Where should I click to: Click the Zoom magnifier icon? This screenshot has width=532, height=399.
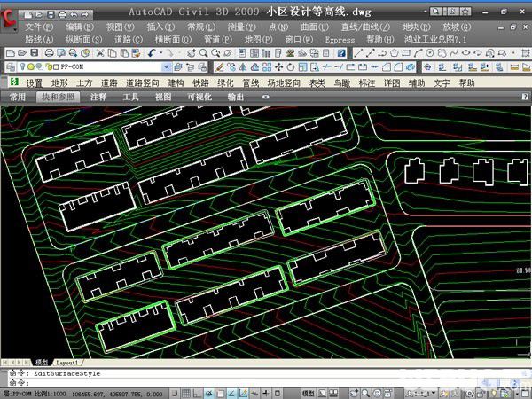204,53
